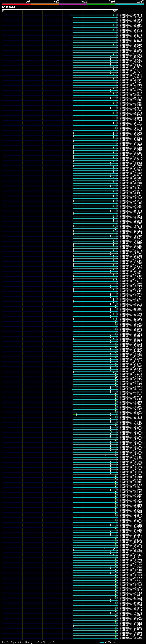Open the UniRef100_B5B036 entry
Image resolution: width=146 pixels, height=644 pixels.
(131, 53)
